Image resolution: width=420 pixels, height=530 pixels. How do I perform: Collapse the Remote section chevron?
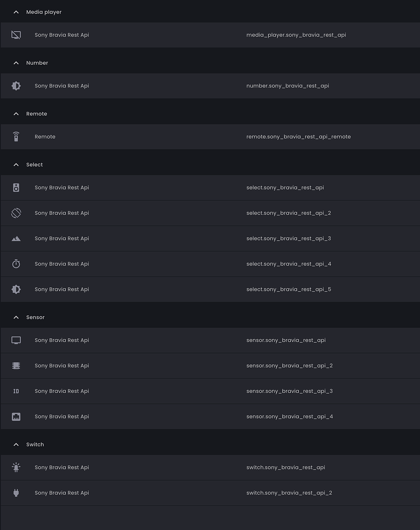tap(16, 114)
